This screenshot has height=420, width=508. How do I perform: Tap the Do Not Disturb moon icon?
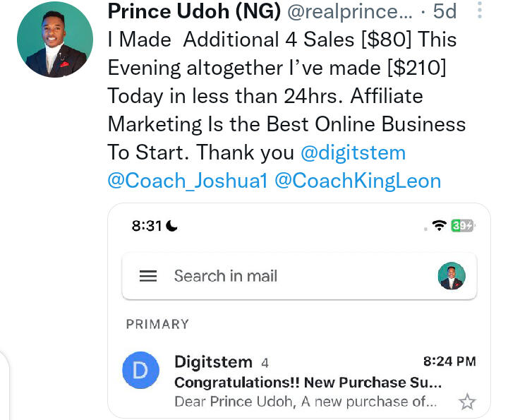point(171,226)
